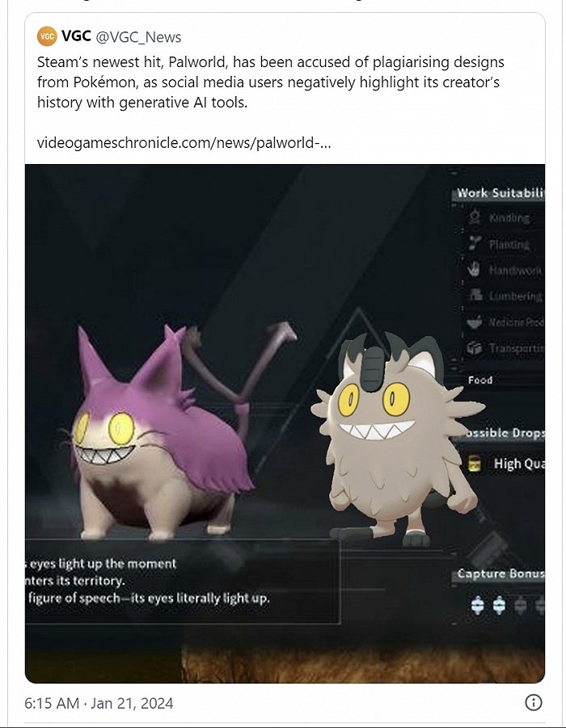Viewport: 566px width, 728px height.
Task: Click the 6:15 AM Jan 21, 2024 timestamp
Action: [99, 703]
